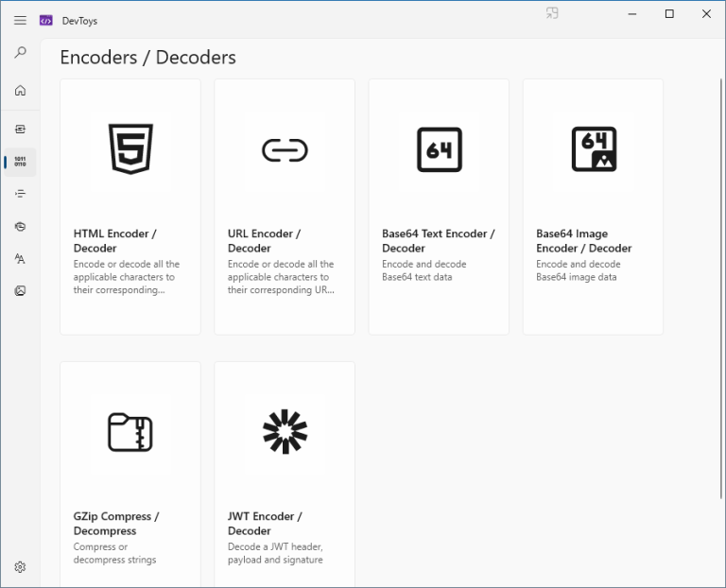
Task: Click the Base64 text 64 icon
Action: pos(440,149)
